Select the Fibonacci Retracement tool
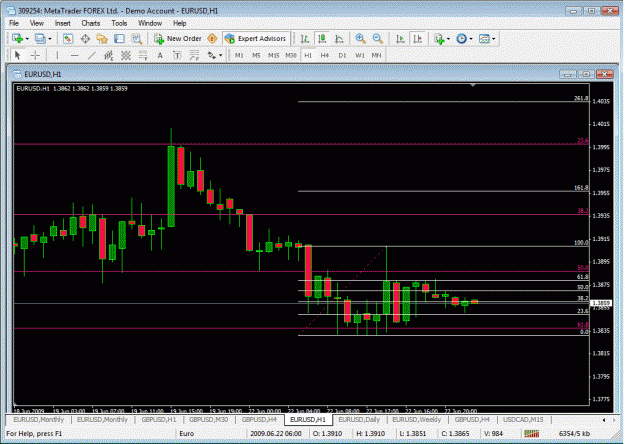The image size is (625, 444). (x=143, y=55)
